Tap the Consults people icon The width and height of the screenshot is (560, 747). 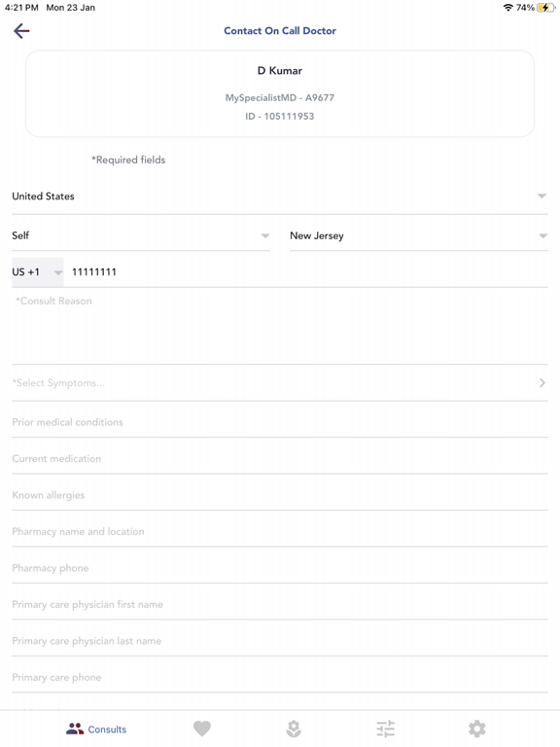coord(75,729)
